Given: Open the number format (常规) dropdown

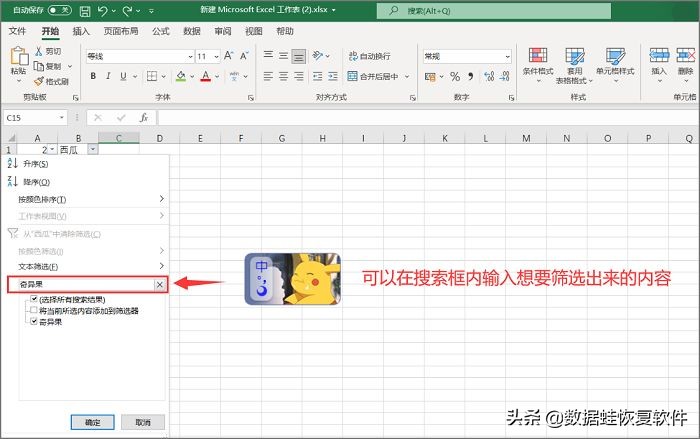Looking at the screenshot, I should (507, 56).
